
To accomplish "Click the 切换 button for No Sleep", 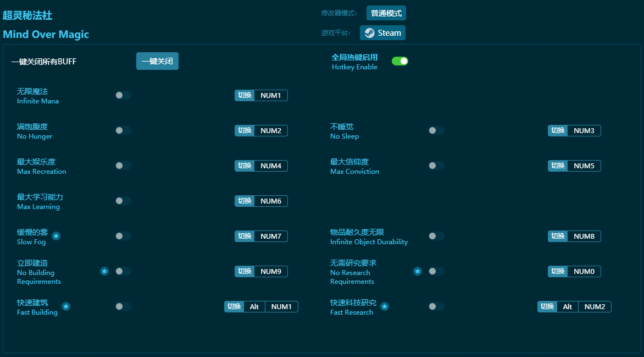I will pos(558,131).
